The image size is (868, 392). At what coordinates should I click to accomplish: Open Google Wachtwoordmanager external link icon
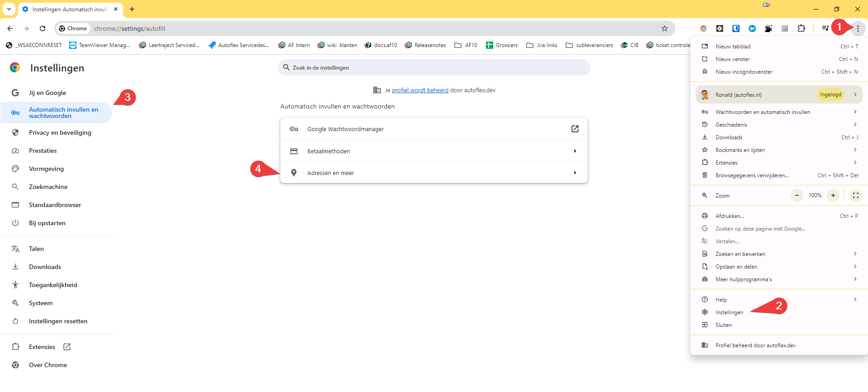click(575, 129)
